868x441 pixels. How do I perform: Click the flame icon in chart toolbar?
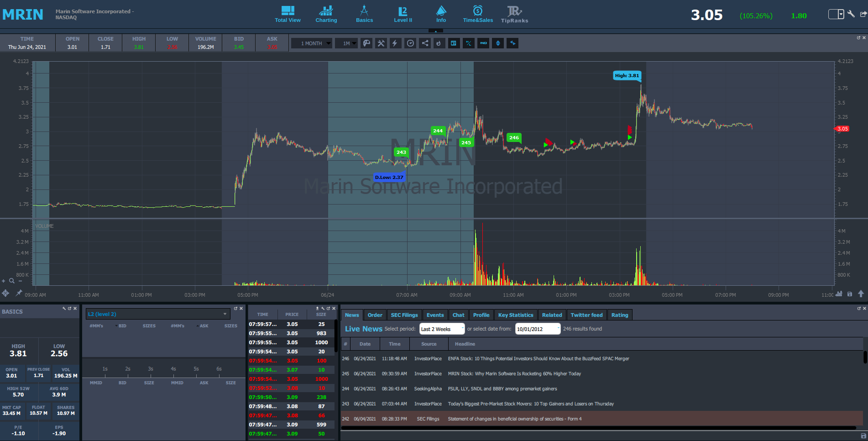tap(439, 43)
